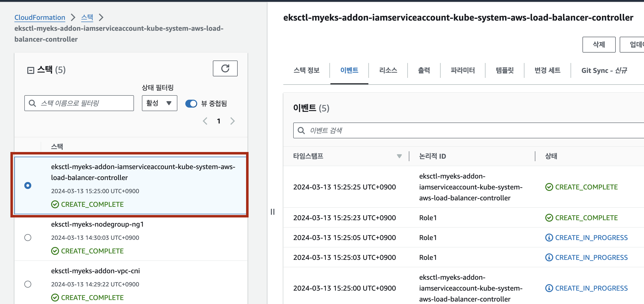
Task: Click the previous page arrow icon
Action: coord(205,121)
